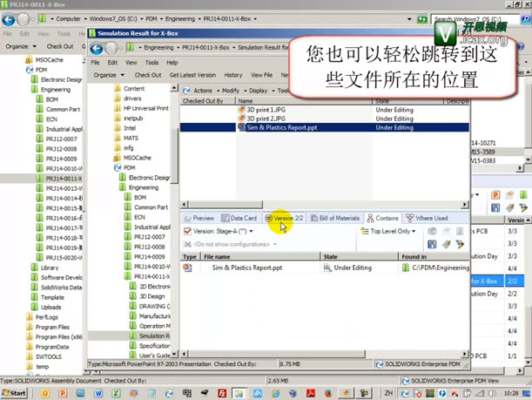This screenshot has height=400, width=532.
Task: Select the Simulation R folder in the tree
Action: tap(154, 336)
